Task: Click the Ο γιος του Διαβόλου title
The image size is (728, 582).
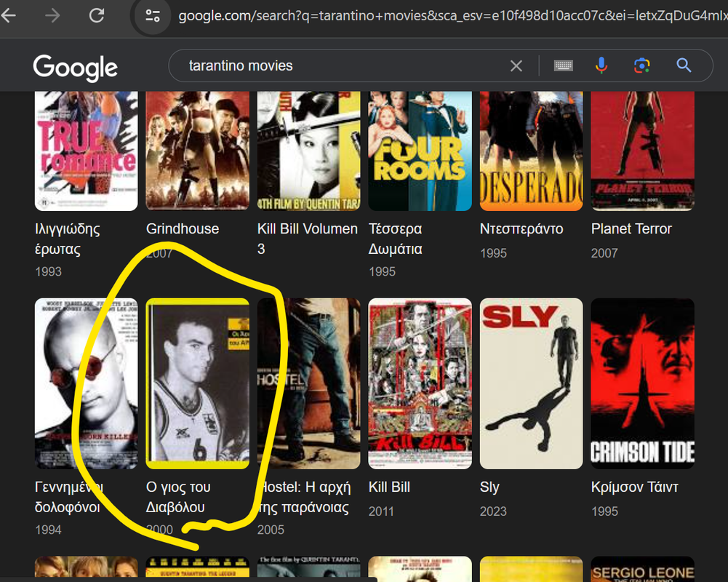Action: point(178,497)
